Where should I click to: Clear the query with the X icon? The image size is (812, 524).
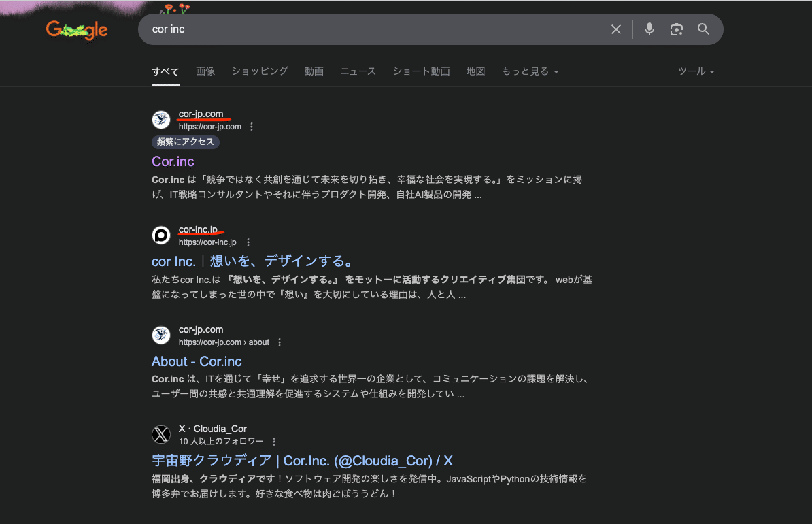pos(615,29)
